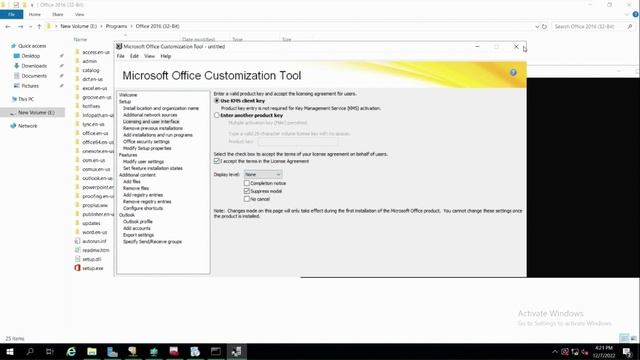The height and width of the screenshot is (360, 640).
Task: Open Pictures in the navigation pane
Action: point(30,86)
